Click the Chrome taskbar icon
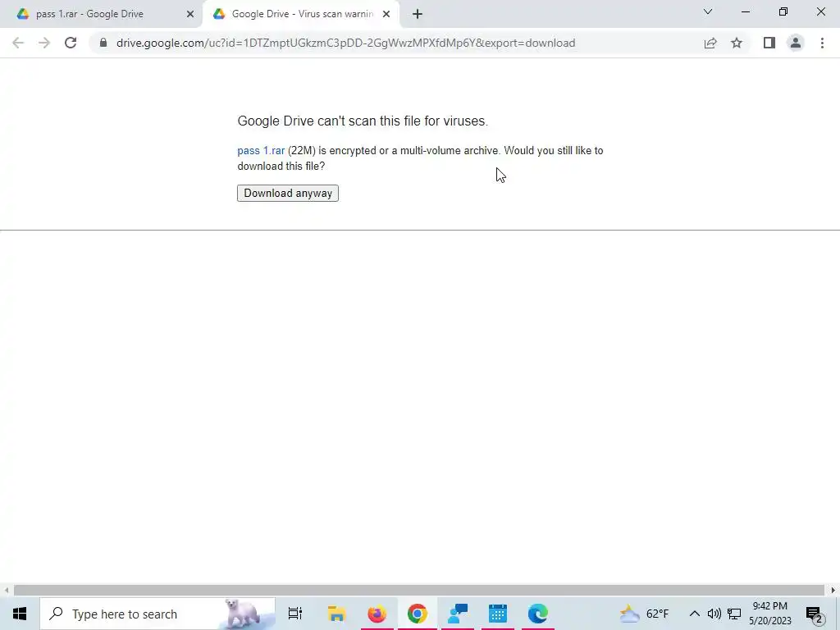 coord(418,614)
